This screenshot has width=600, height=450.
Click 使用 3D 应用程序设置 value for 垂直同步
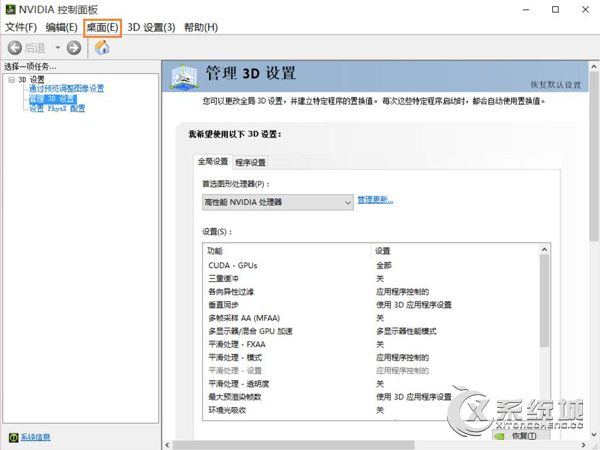[414, 305]
